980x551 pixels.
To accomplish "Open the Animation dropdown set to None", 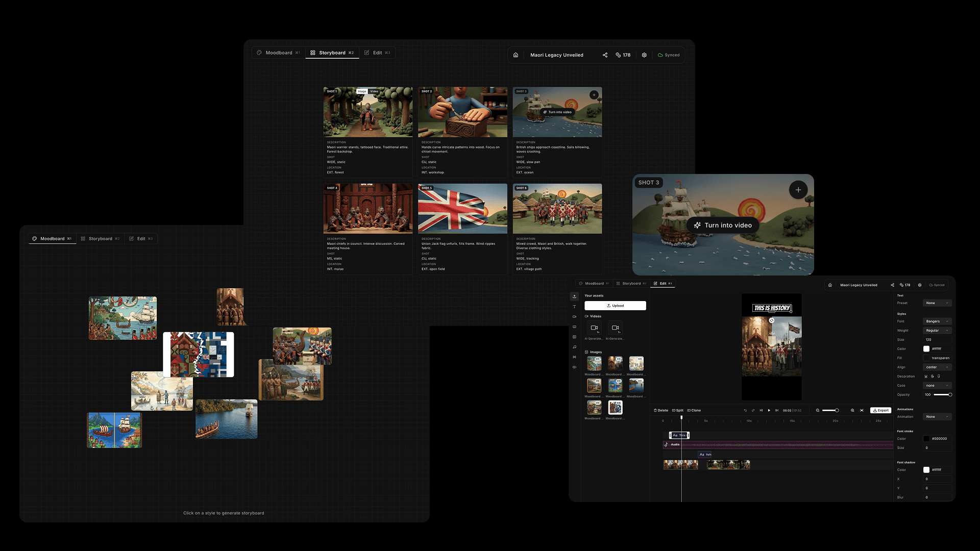I will coord(937,417).
